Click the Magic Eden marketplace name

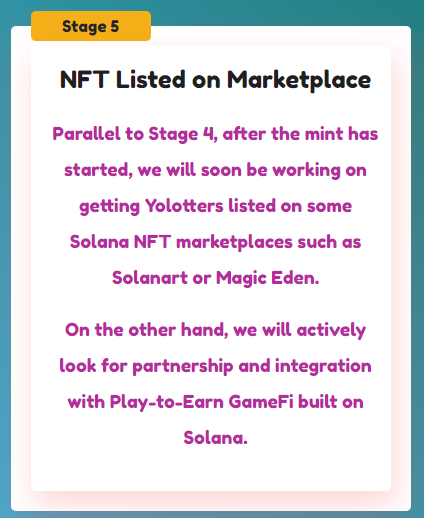(267, 278)
